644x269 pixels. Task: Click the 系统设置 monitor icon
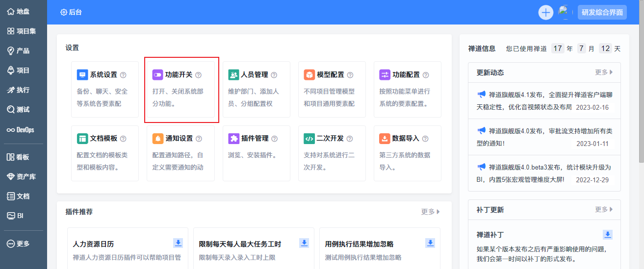point(82,75)
